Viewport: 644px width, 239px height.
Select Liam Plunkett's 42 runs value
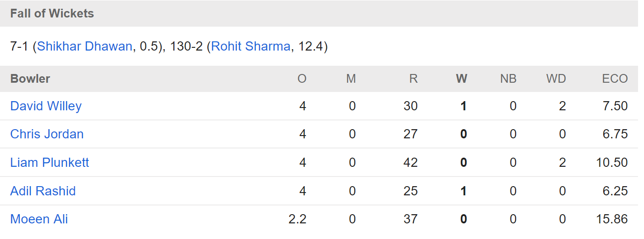click(410, 162)
